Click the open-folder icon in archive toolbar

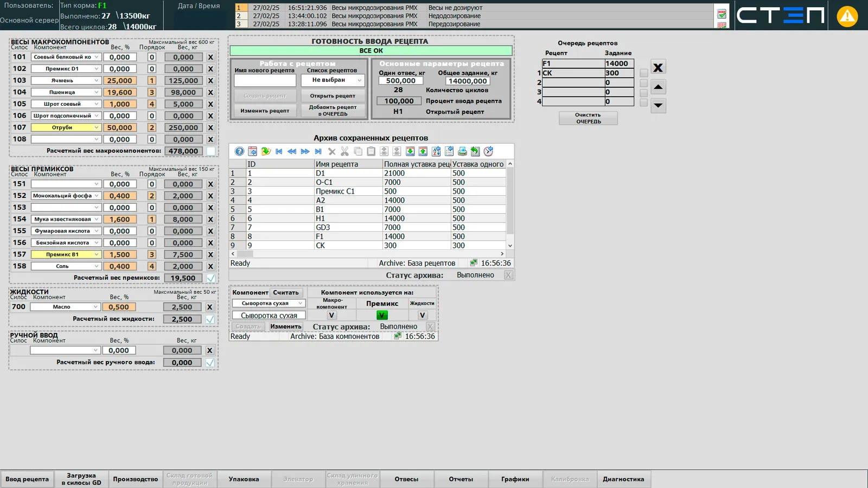coord(266,151)
